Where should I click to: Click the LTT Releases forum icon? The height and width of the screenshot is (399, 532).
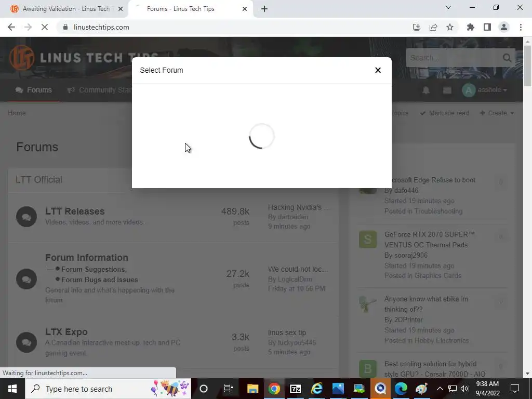point(26,217)
